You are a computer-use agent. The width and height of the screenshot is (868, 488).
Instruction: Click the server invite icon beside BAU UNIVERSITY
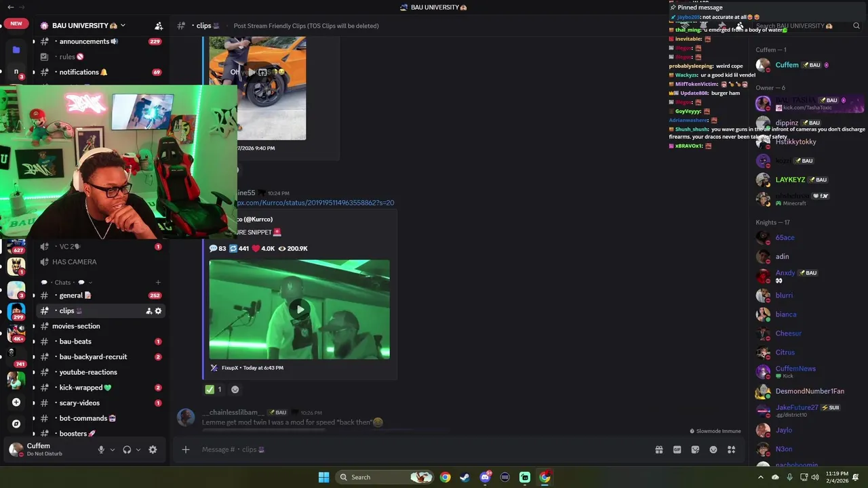(x=159, y=26)
